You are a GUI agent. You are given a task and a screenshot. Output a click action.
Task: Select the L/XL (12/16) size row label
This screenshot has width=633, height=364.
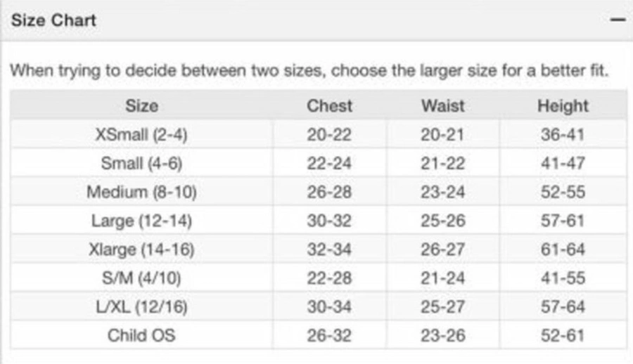(x=141, y=307)
